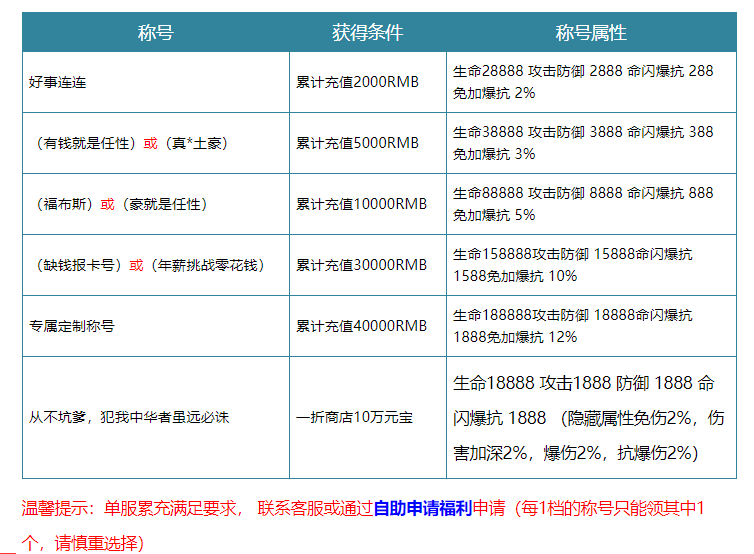Viewport: 754px width, 554px height.
Task: Click the 生命188888 attribute cell
Action: (591, 326)
